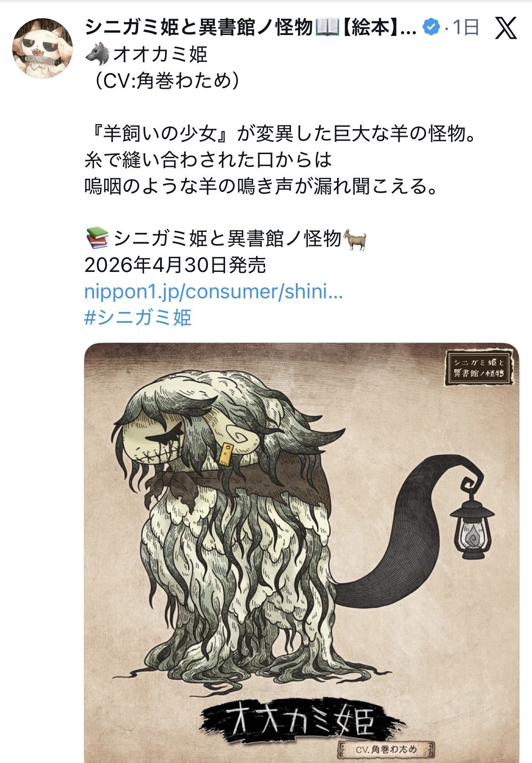Tap the game logo badge in image corner
532x763 pixels.
(480, 368)
